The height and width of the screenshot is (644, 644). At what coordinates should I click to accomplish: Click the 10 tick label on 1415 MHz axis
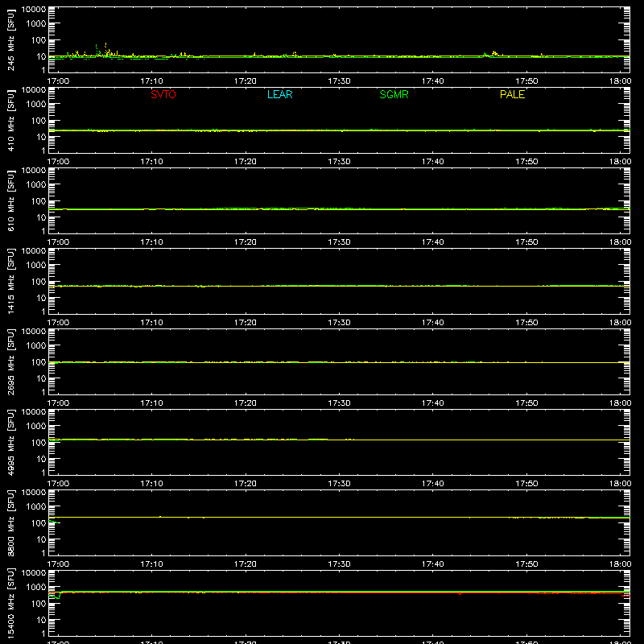coord(41,298)
